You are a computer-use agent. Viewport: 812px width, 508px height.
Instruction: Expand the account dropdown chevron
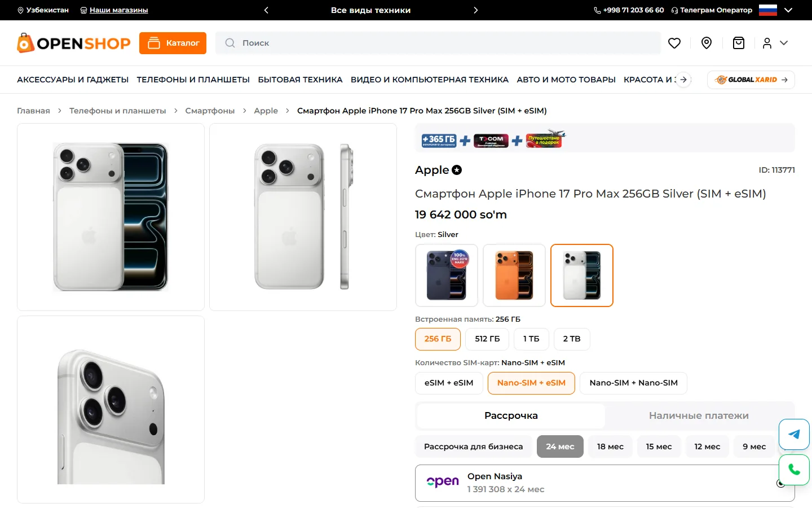784,43
